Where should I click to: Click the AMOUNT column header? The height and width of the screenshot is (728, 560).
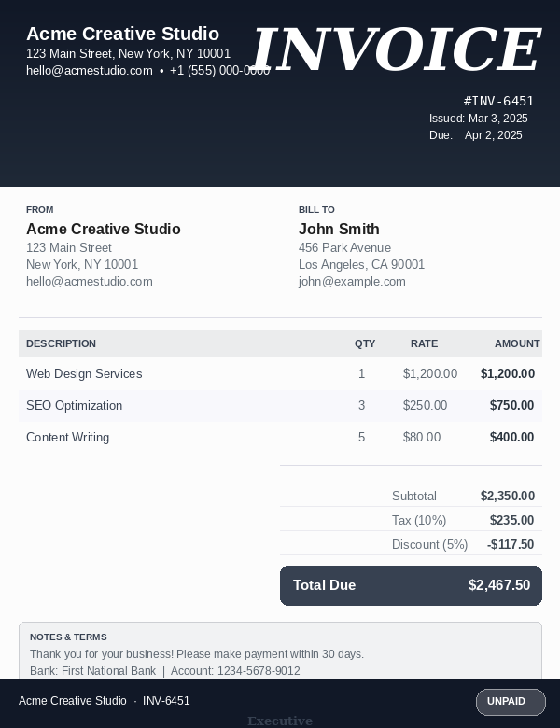pos(517,343)
